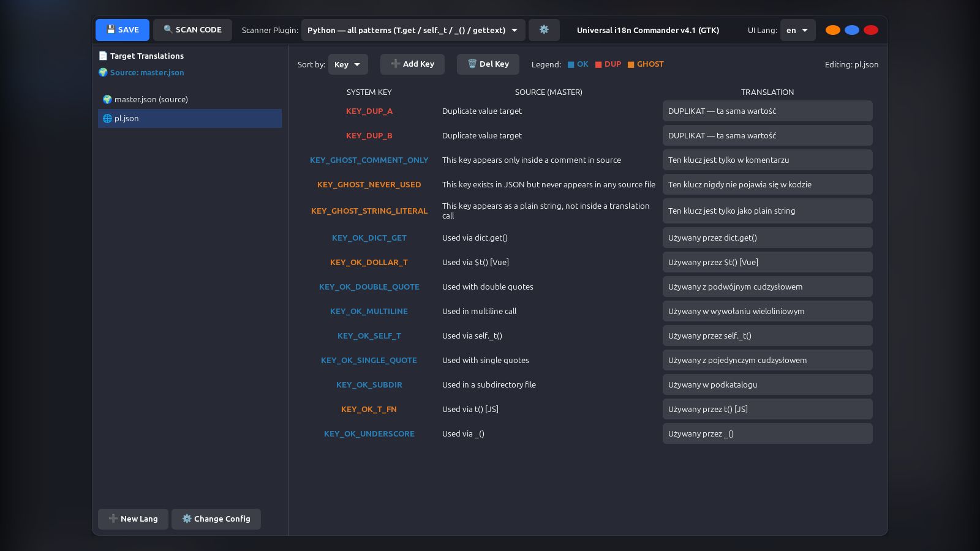Viewport: 980px width, 551px height.
Task: Click the TRANSLATION column header
Action: point(767,92)
